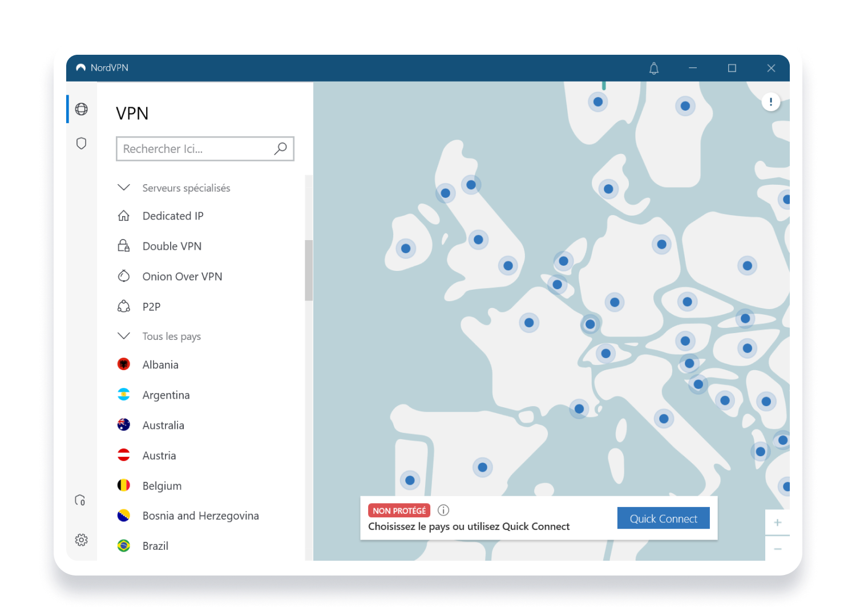Image resolution: width=856 pixels, height=616 pixels.
Task: Open the support headset icon
Action: tap(80, 500)
